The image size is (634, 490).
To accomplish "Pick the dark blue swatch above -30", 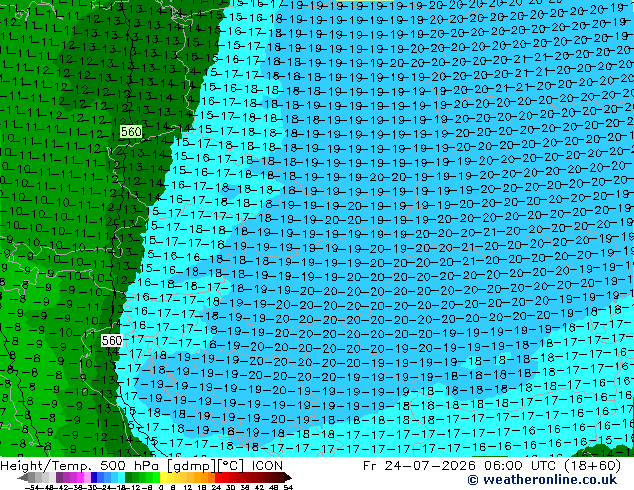I will tap(94, 477).
